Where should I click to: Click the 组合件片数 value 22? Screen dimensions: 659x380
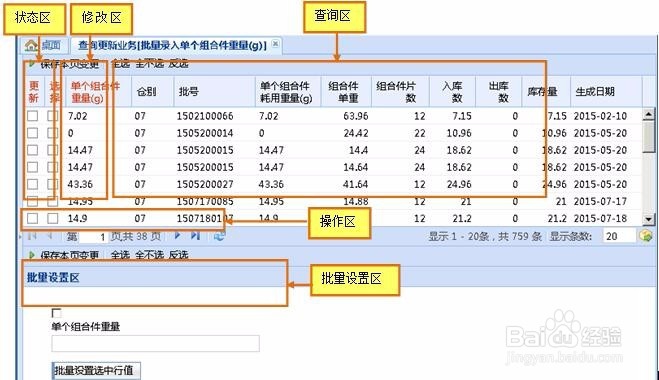point(420,133)
